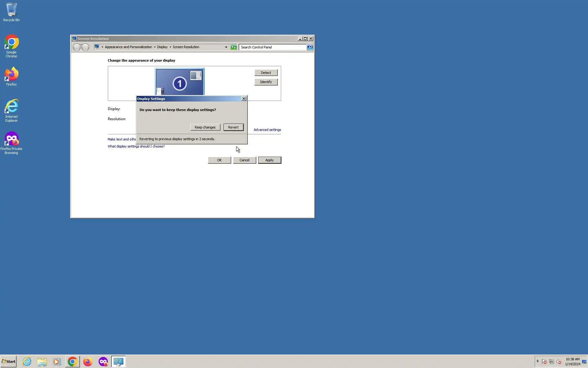Image resolution: width=588 pixels, height=368 pixels.
Task: Open Advanced settings link
Action: [x=267, y=130]
